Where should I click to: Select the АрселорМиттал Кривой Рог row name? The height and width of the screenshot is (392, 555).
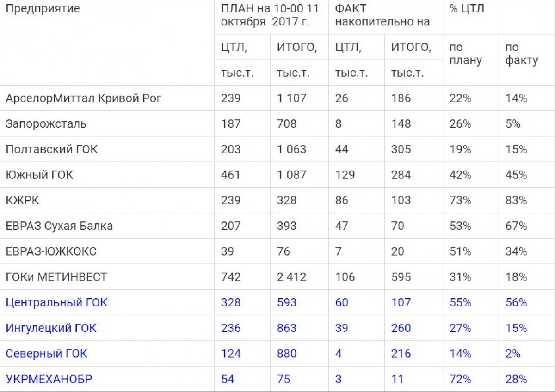tap(84, 98)
